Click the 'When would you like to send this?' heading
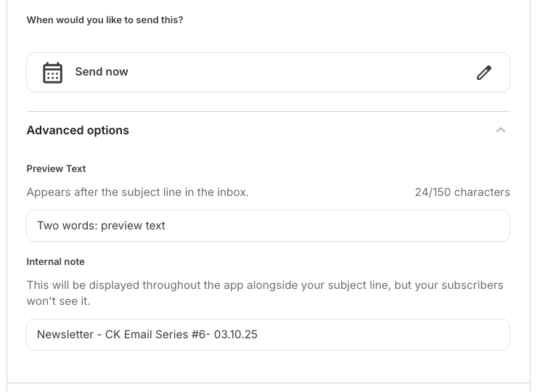The image size is (537, 392). tap(104, 20)
